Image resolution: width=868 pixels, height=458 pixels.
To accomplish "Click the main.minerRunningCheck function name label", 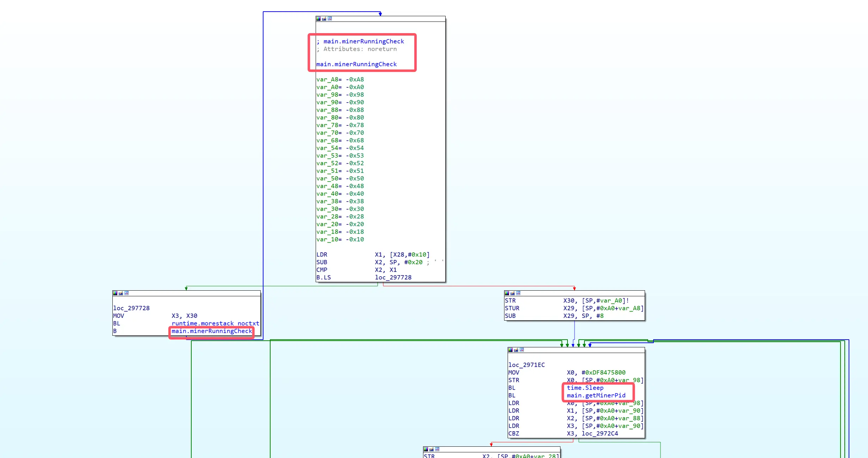I will [x=356, y=64].
